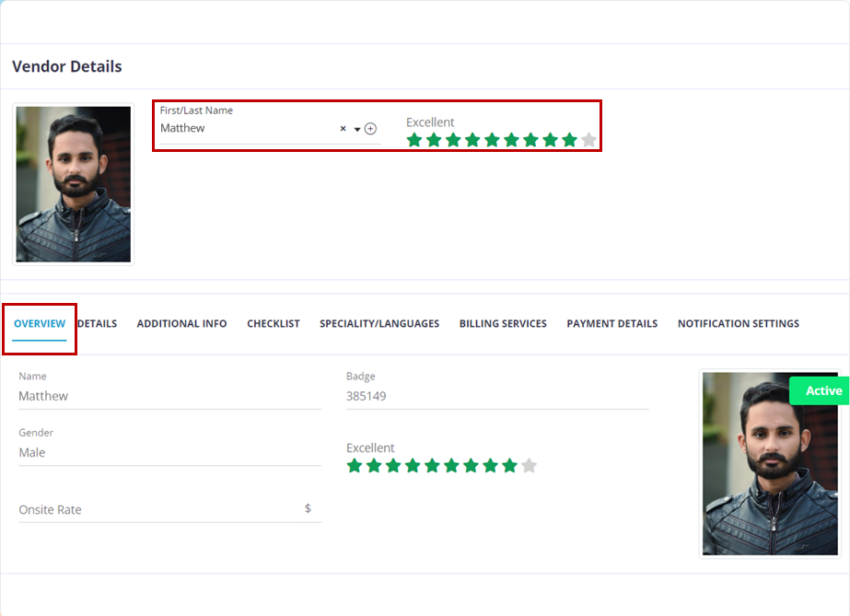Image resolution: width=850 pixels, height=616 pixels.
Task: Click the plus circle icon beside name
Action: pos(370,129)
